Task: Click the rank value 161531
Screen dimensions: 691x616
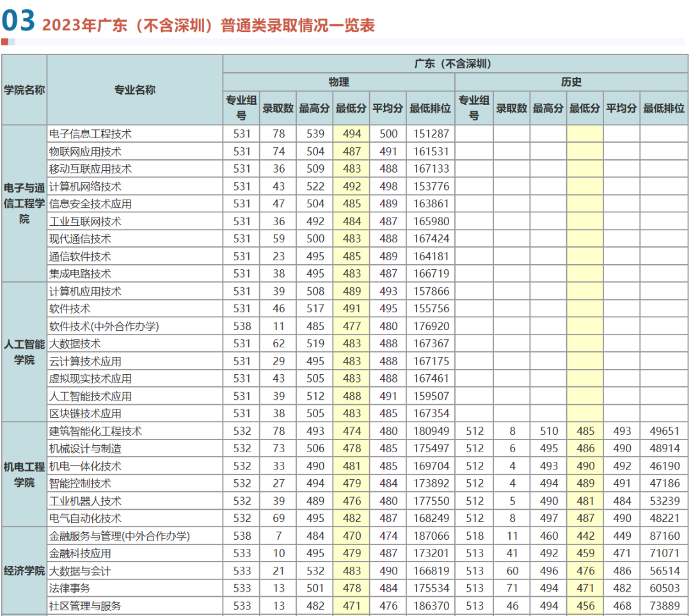Action: click(431, 152)
